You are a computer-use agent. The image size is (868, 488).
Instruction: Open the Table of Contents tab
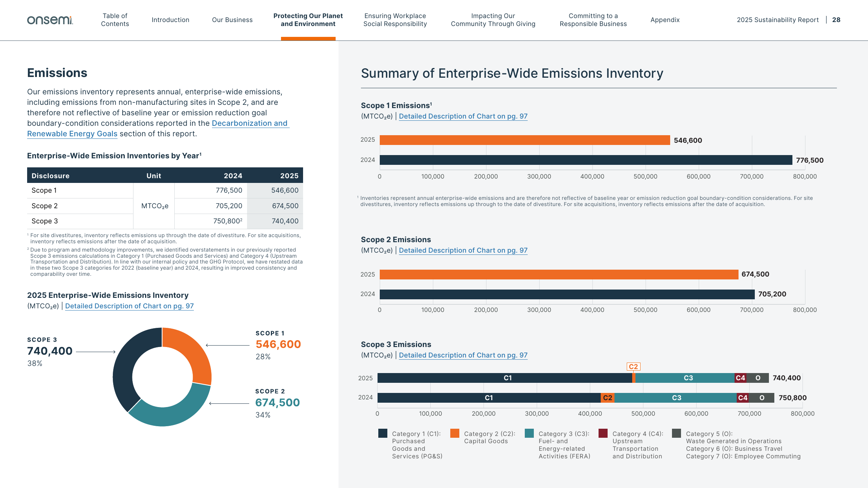115,20
